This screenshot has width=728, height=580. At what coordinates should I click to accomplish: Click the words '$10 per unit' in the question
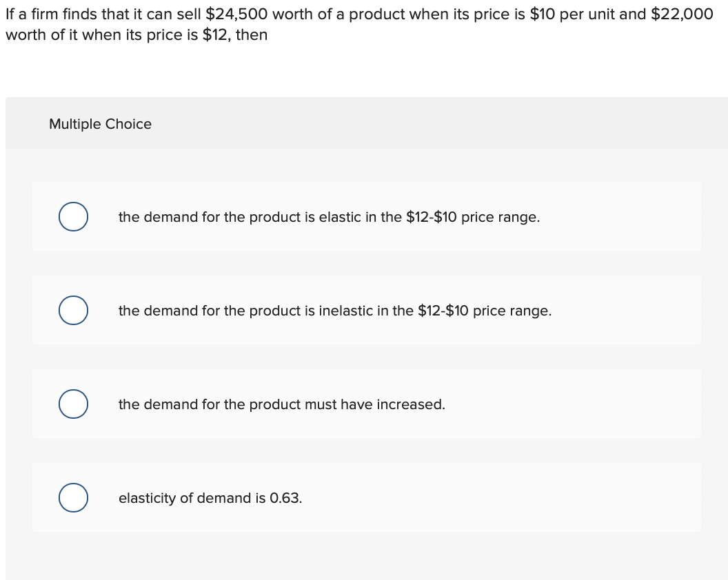[572, 14]
